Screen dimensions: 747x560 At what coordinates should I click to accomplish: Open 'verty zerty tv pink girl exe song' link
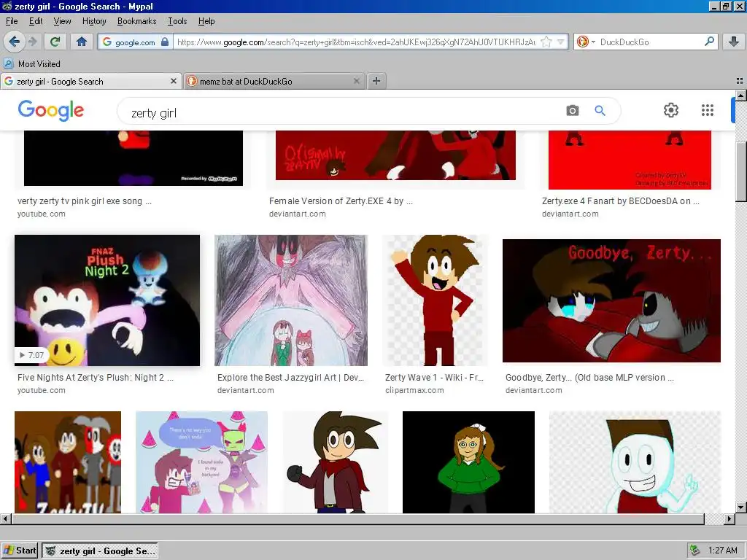pos(85,201)
